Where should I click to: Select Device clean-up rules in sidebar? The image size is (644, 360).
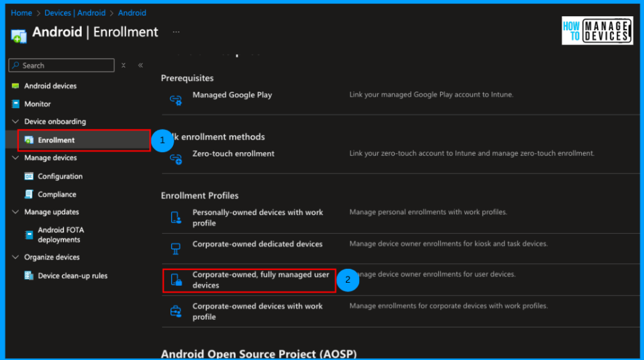pos(73,275)
